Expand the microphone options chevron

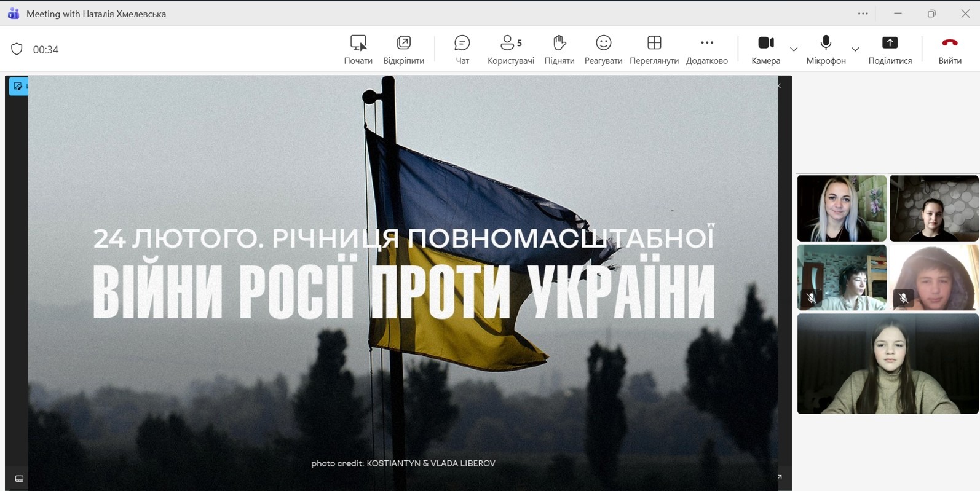click(855, 49)
